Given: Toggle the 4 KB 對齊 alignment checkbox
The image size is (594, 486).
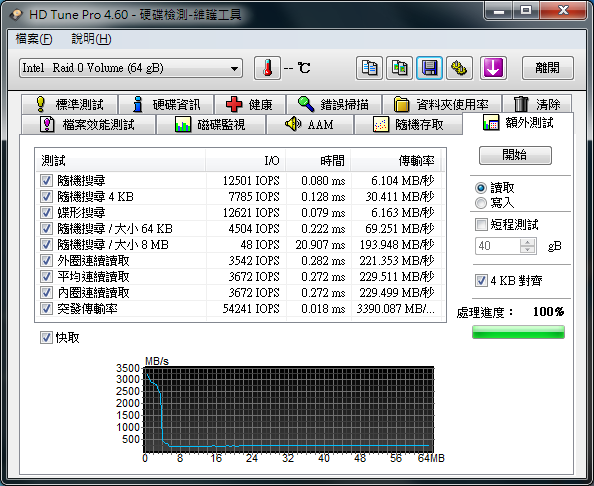Looking at the screenshot, I should click(481, 281).
